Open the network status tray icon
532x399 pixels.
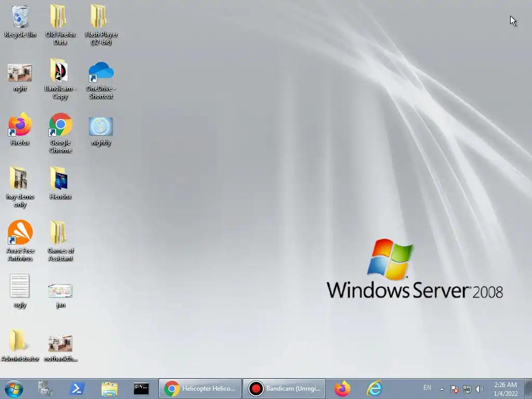[x=467, y=389]
